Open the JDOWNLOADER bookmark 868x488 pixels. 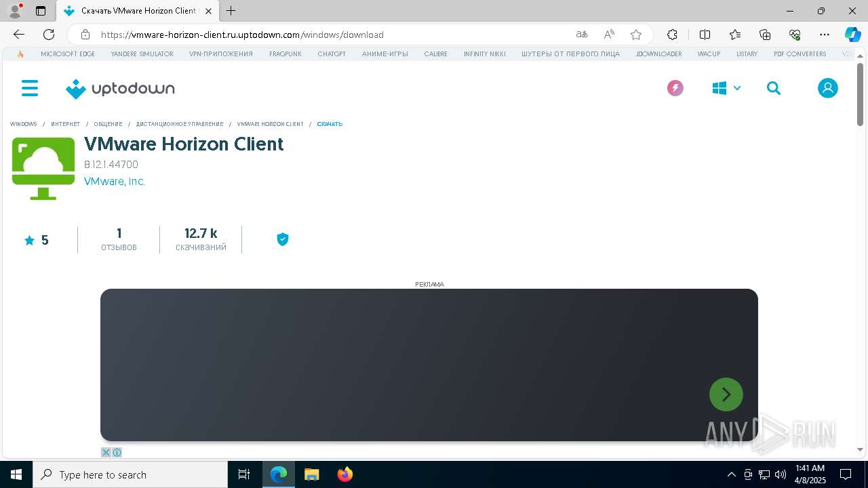pyautogui.click(x=658, y=54)
